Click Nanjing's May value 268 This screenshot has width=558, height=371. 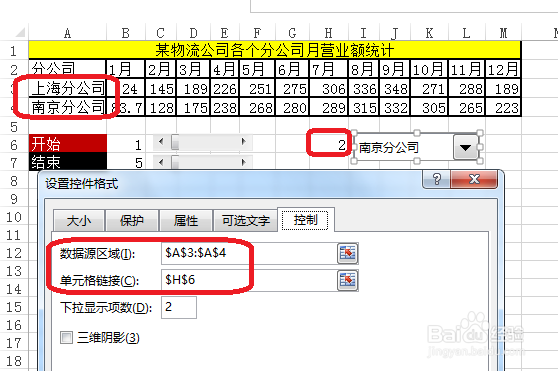257,107
